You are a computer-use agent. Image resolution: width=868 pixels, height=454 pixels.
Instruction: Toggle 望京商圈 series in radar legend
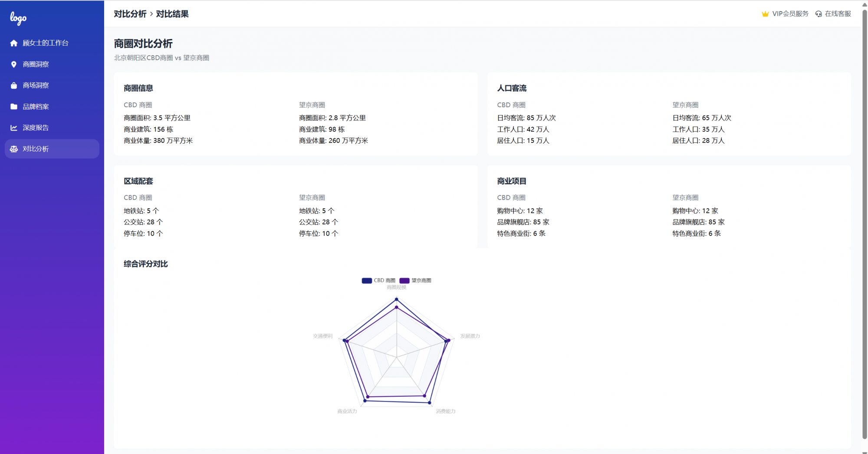[x=415, y=280]
